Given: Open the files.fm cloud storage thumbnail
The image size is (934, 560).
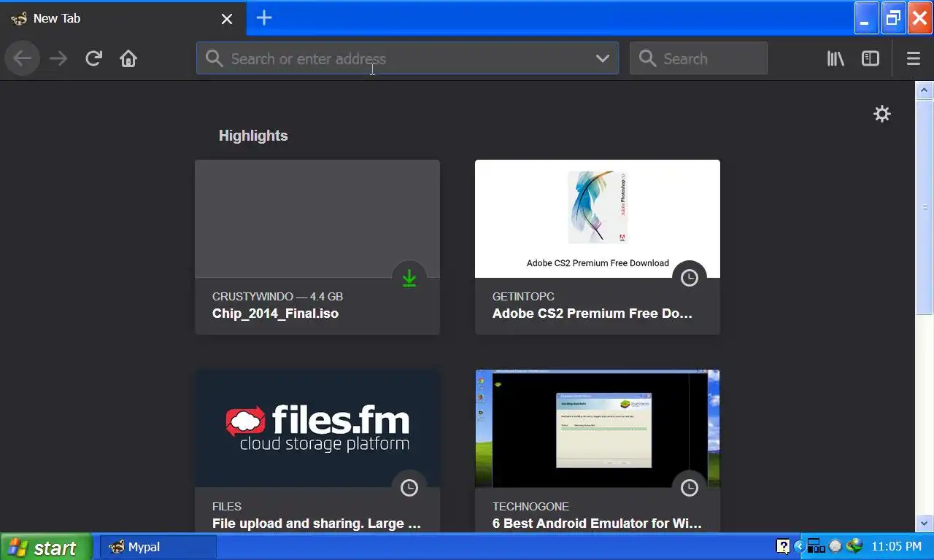Looking at the screenshot, I should pyautogui.click(x=317, y=429).
